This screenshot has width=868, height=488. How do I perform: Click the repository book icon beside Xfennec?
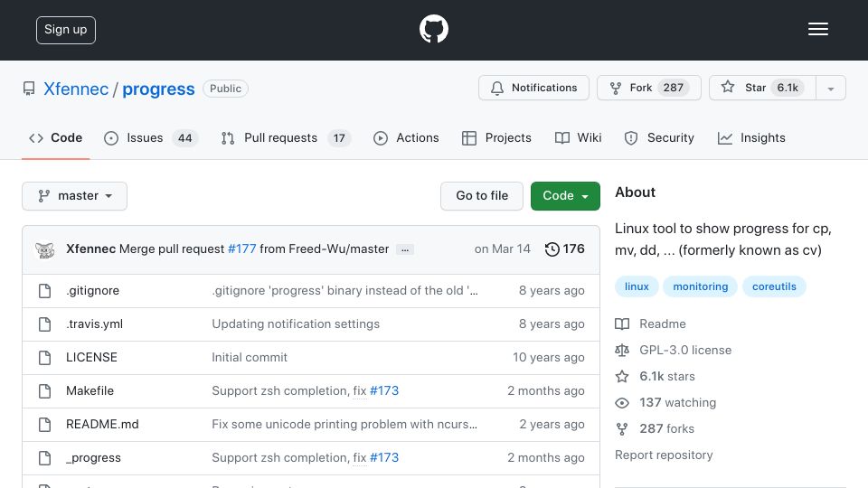pos(29,89)
